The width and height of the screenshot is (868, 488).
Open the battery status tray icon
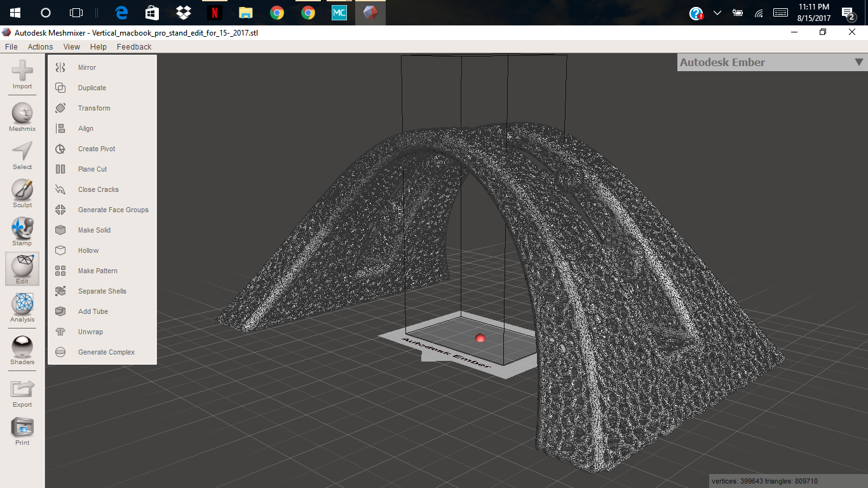tap(738, 13)
